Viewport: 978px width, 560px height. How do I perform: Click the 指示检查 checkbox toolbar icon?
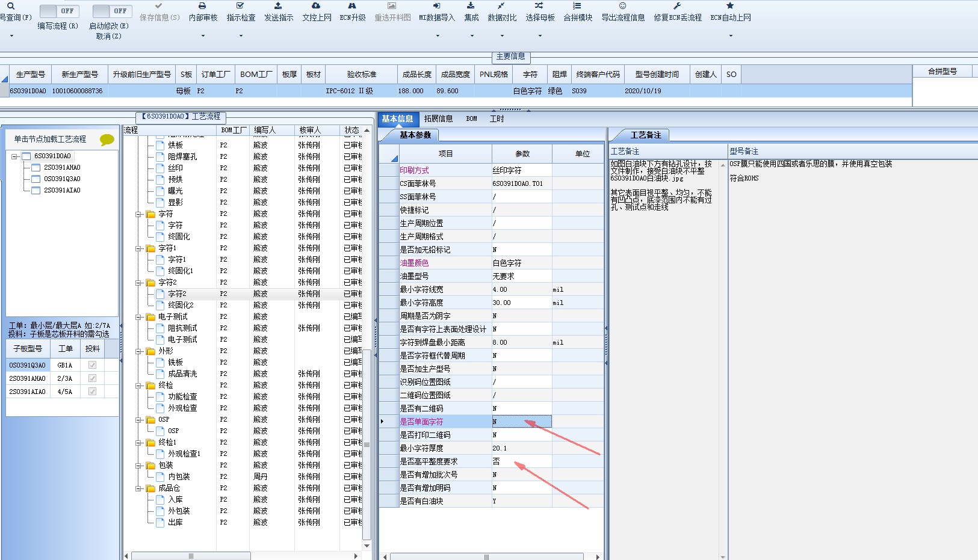point(240,6)
